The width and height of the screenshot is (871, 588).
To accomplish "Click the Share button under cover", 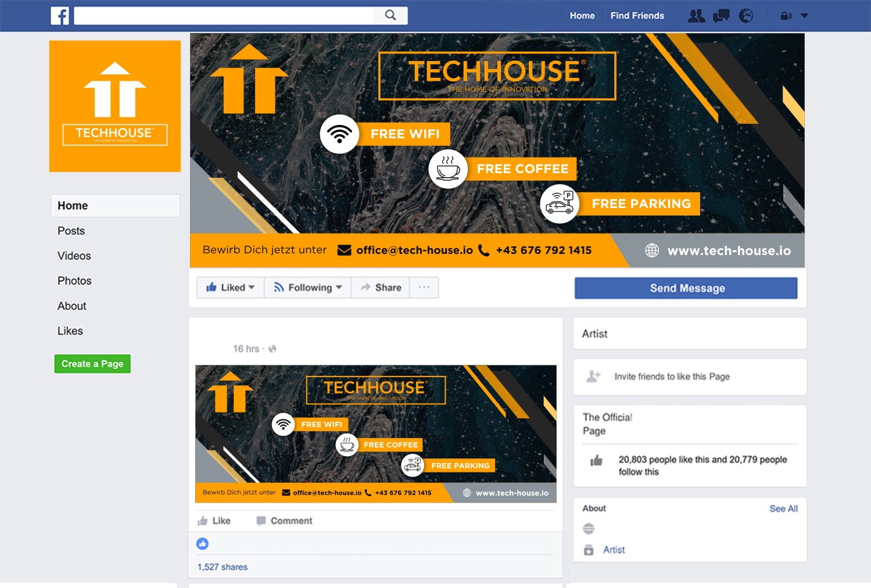I will click(x=381, y=288).
